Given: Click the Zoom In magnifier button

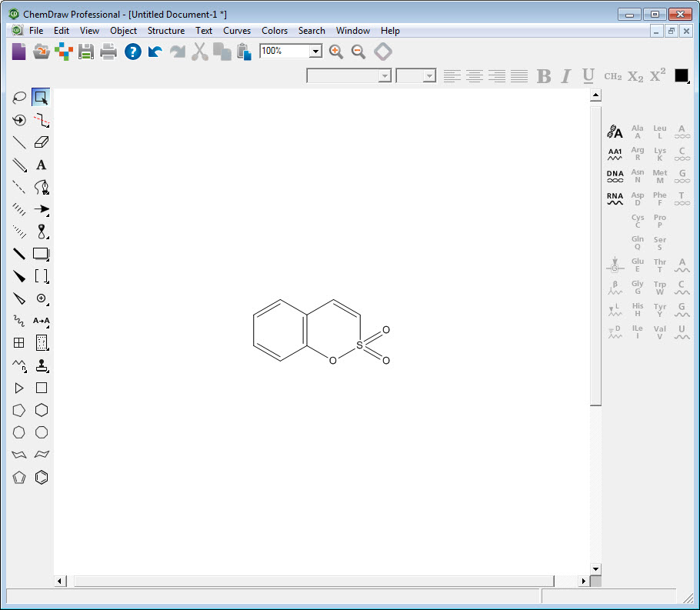Looking at the screenshot, I should click(335, 52).
